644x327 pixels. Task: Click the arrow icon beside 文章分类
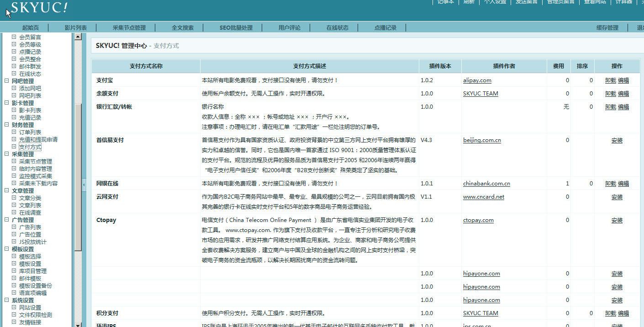14,198
